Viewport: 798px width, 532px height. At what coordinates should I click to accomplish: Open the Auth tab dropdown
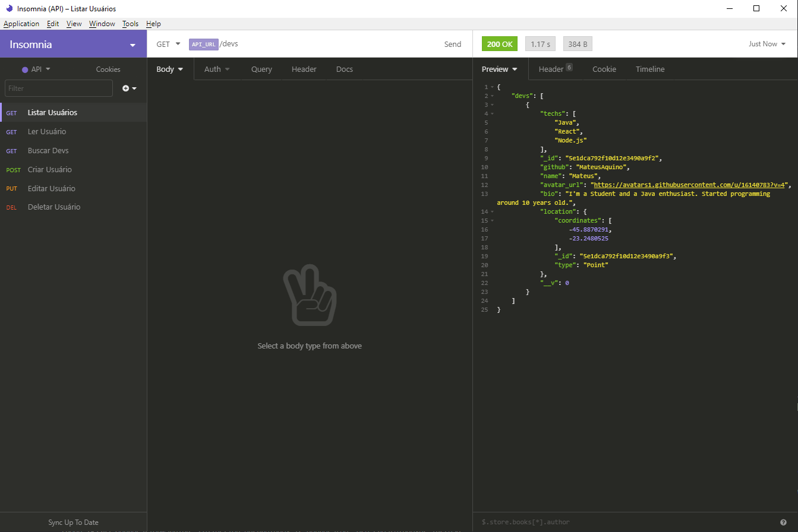217,69
